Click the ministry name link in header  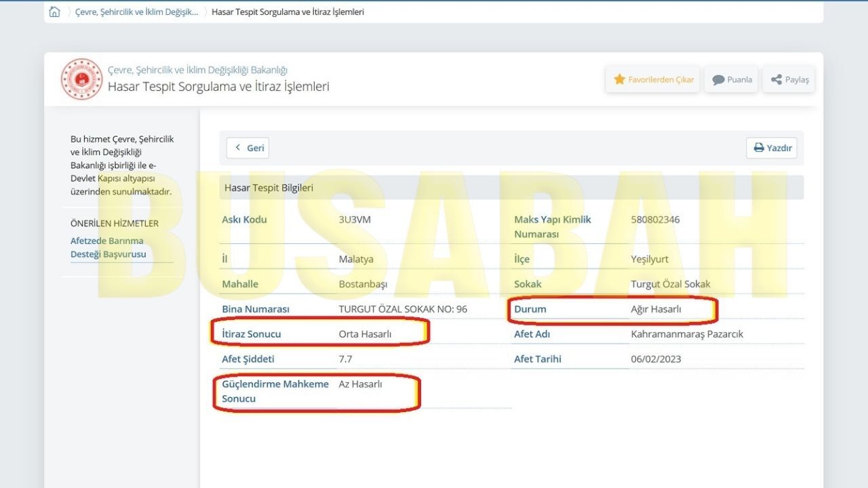click(197, 70)
